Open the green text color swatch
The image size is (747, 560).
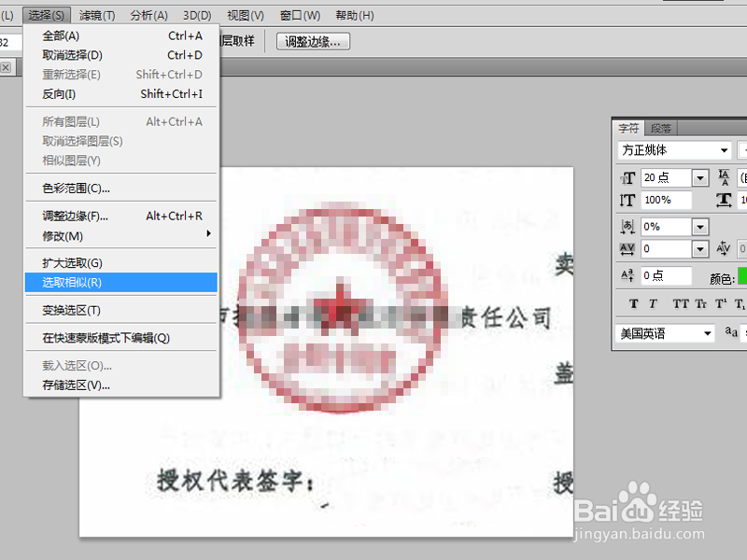[742, 275]
